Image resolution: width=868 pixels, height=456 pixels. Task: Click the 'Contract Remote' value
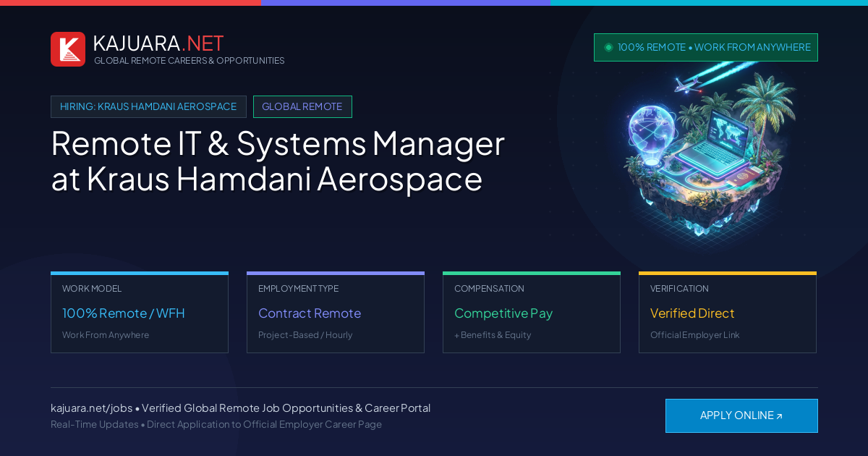(x=310, y=313)
